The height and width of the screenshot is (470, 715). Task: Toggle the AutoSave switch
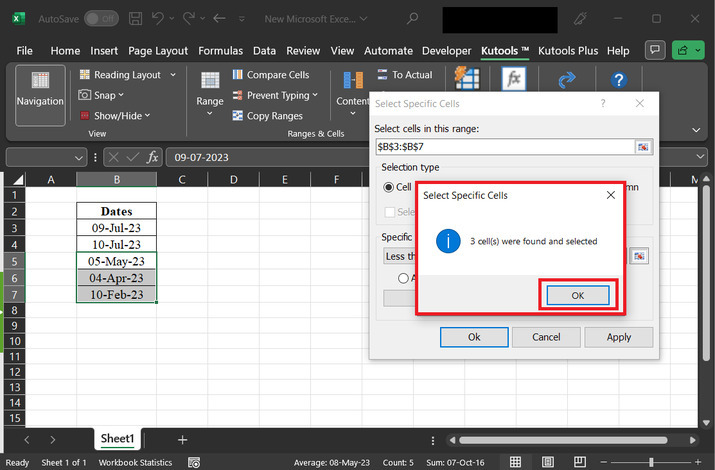[100, 19]
